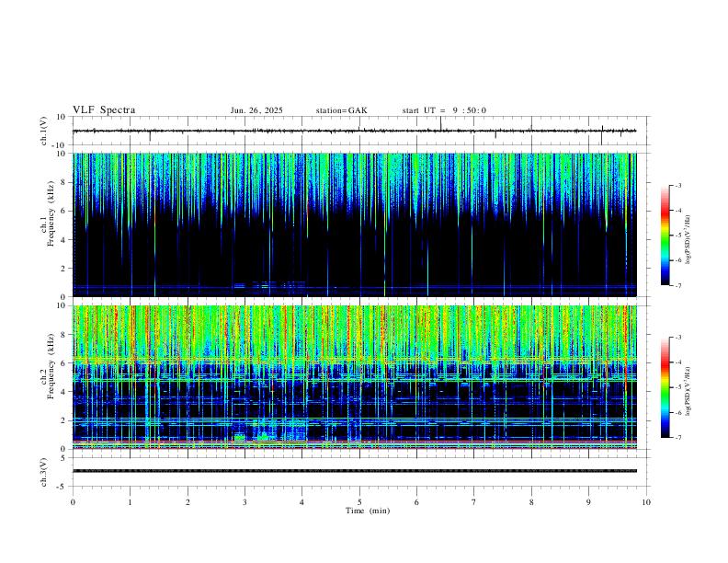Screen dimensions: 728x563
Task: Click the "-5" tick on ch.2 colorbar
Action: click(x=677, y=387)
